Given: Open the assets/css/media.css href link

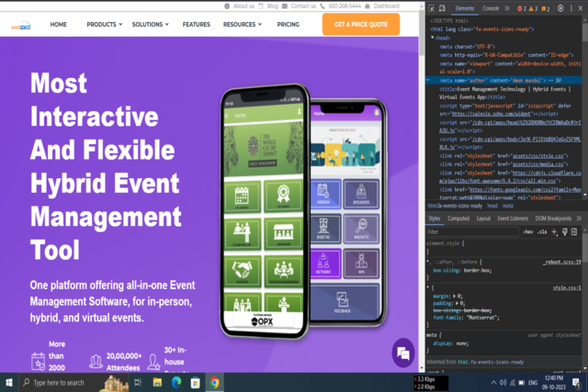Looking at the screenshot, I should tap(537, 164).
